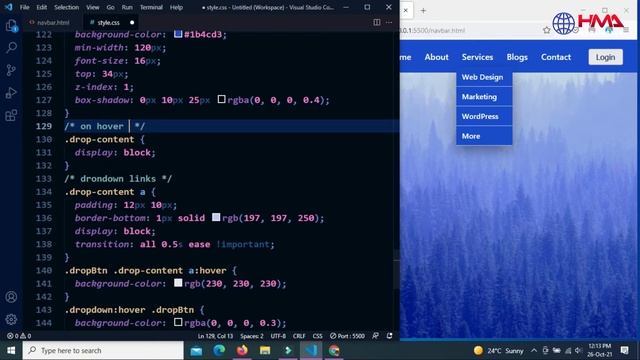640x360 pixels.
Task: Change indentation via Spaces: 2
Action: pyautogui.click(x=252, y=336)
